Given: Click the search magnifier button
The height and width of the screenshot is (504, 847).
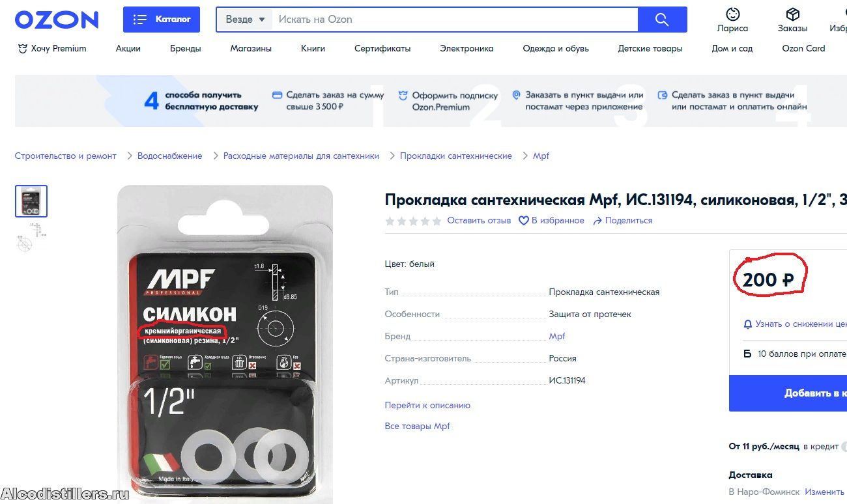Looking at the screenshot, I should [662, 20].
